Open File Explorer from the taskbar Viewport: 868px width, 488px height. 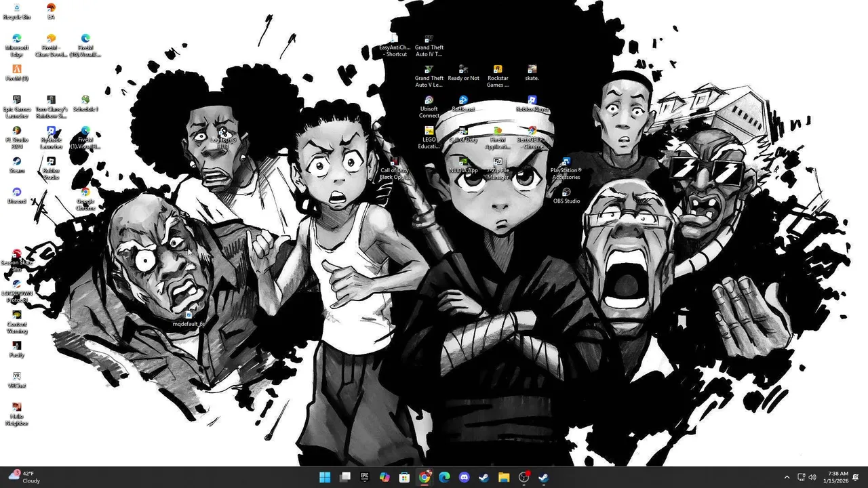coord(504,477)
